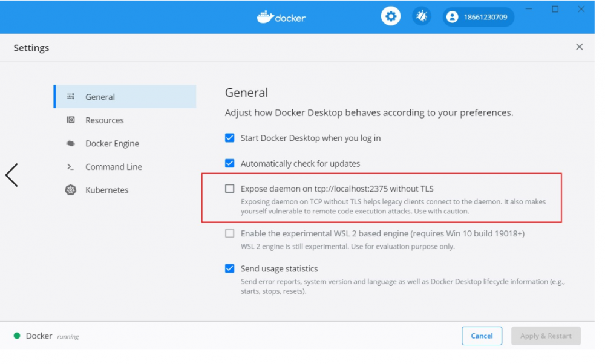Click the Troubleshoot whale icon in title bar

(x=422, y=16)
